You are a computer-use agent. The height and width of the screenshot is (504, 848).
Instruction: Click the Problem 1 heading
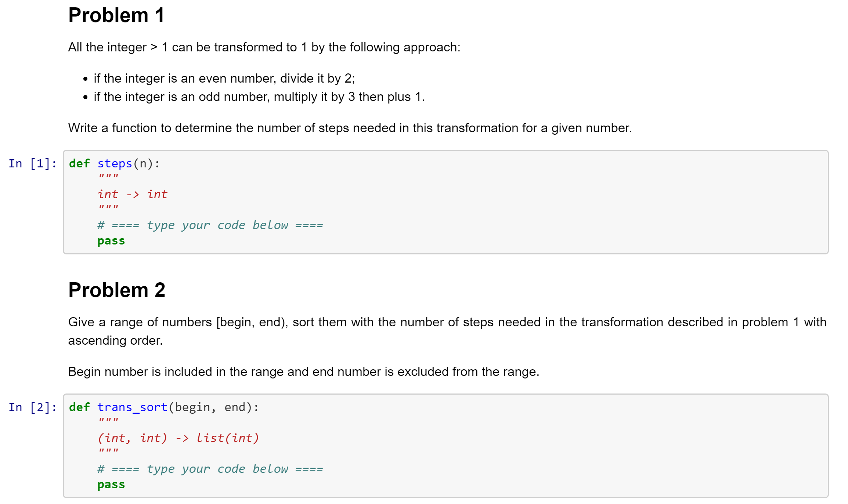[116, 15]
